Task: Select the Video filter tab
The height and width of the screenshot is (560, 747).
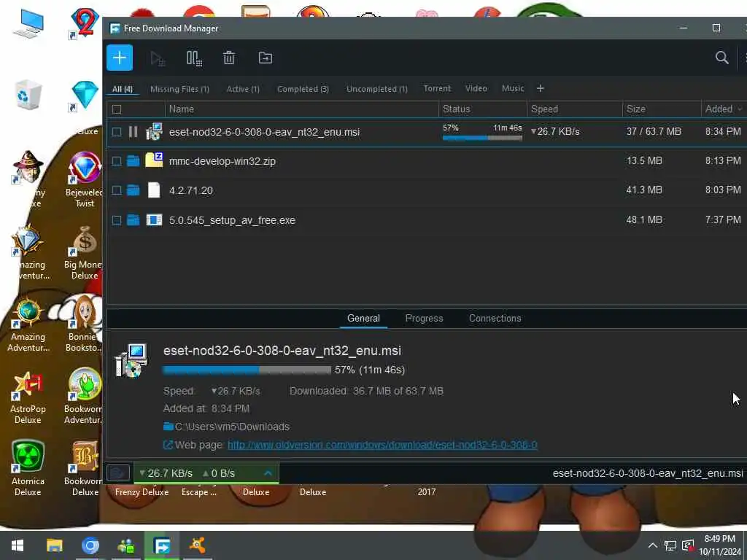Action: [476, 88]
